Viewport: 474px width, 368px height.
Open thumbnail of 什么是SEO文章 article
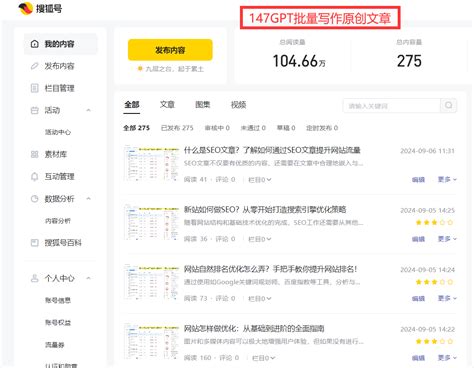click(x=152, y=163)
